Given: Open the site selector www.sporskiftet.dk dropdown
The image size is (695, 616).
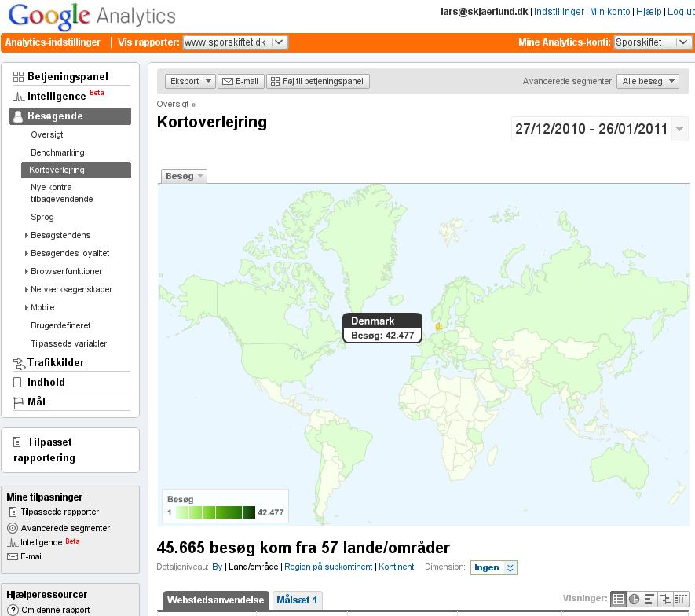Looking at the screenshot, I should (236, 42).
